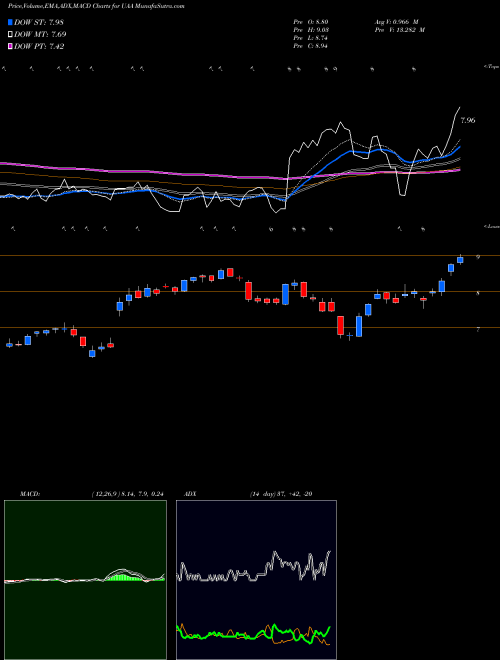Click the 7.96 value label on EMA chart

pyautogui.click(x=468, y=120)
